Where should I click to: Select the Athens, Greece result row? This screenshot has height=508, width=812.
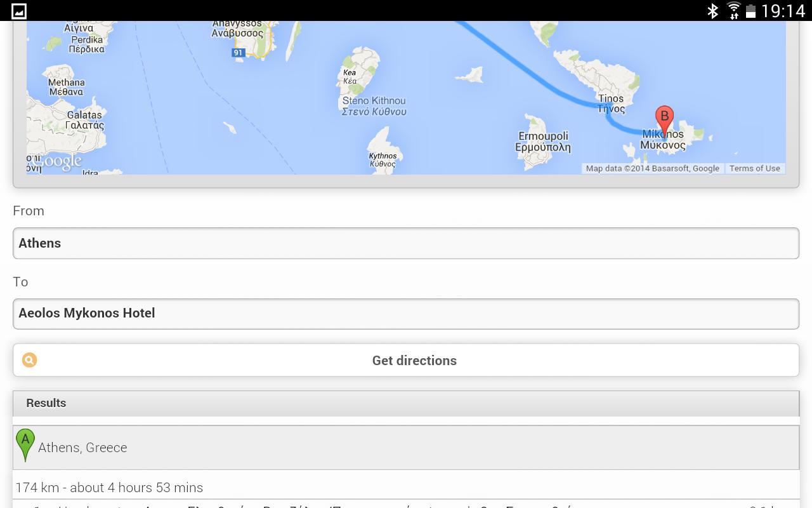pos(406,448)
